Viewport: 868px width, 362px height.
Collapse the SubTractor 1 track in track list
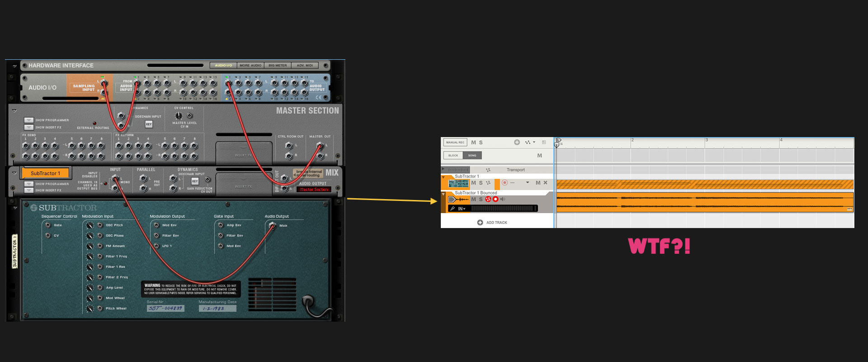pos(444,177)
